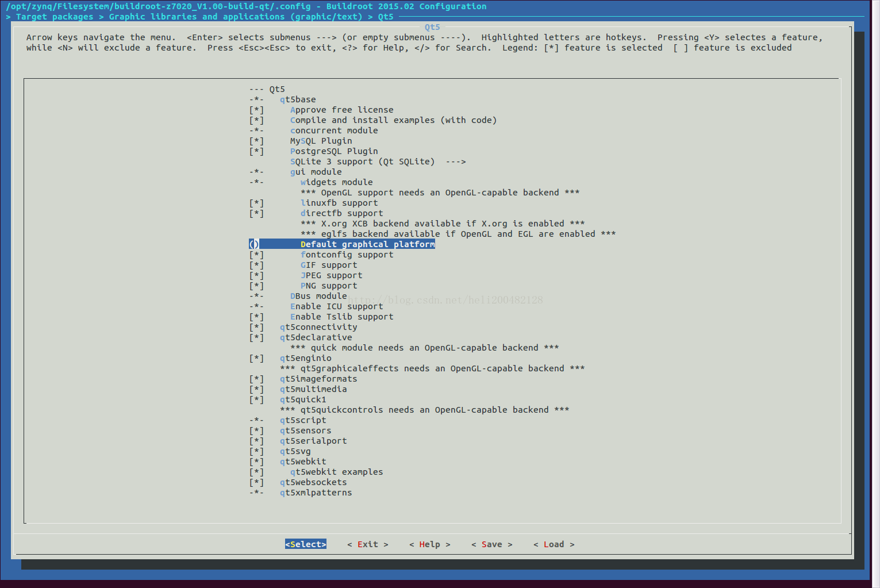Screen dimensions: 880x588
Task: Toggle JPEG support checkbox
Action: coord(256,275)
